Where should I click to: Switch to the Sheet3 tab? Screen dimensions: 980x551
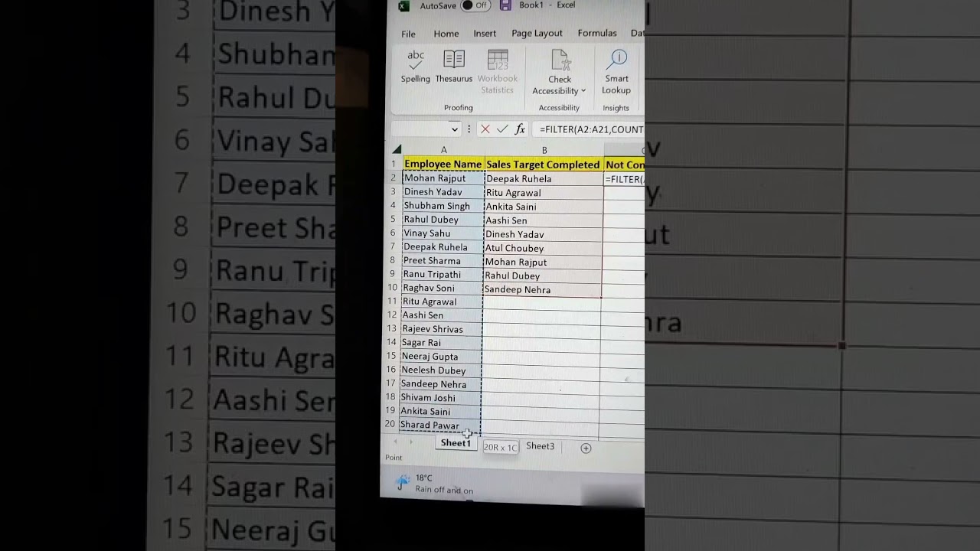[540, 446]
